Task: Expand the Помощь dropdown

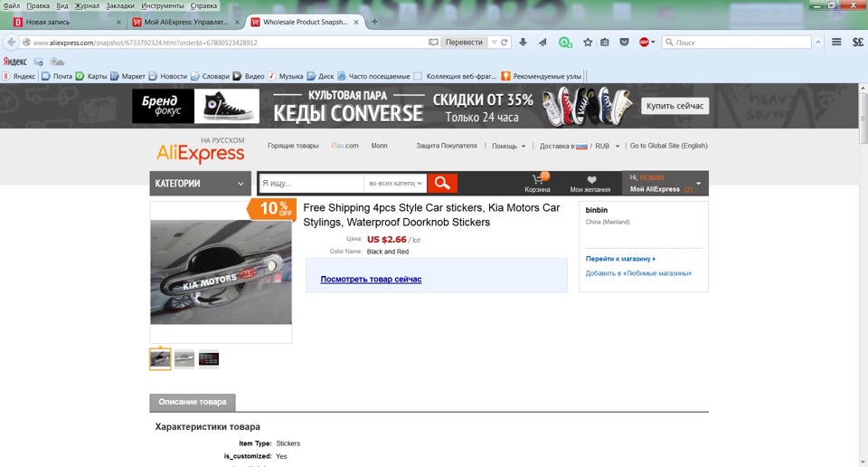Action: tap(508, 147)
